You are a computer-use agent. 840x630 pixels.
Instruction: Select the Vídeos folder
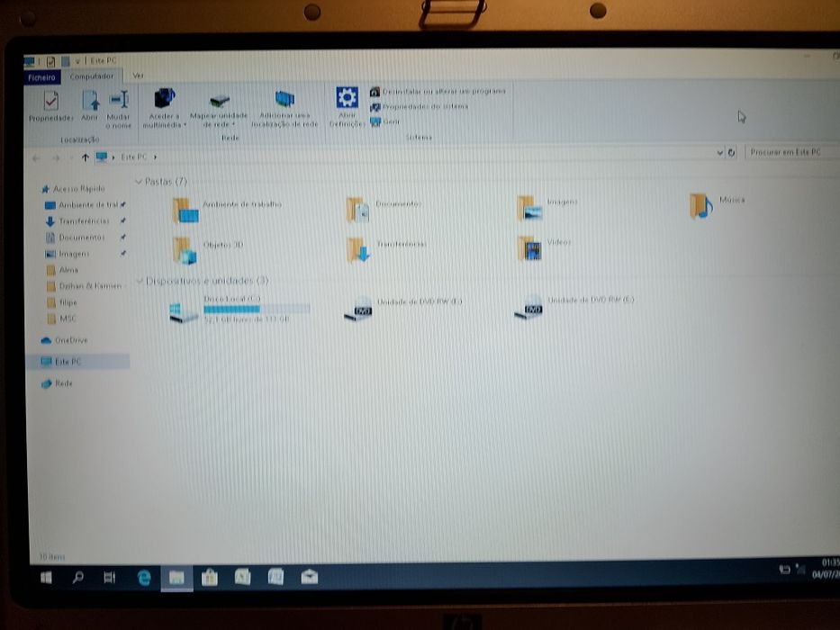click(545, 248)
